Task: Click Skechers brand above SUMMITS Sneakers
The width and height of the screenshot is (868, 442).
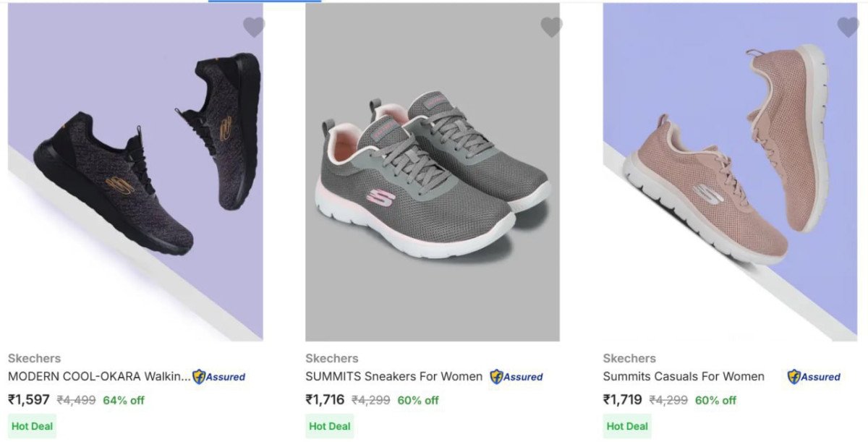Action: (x=332, y=358)
